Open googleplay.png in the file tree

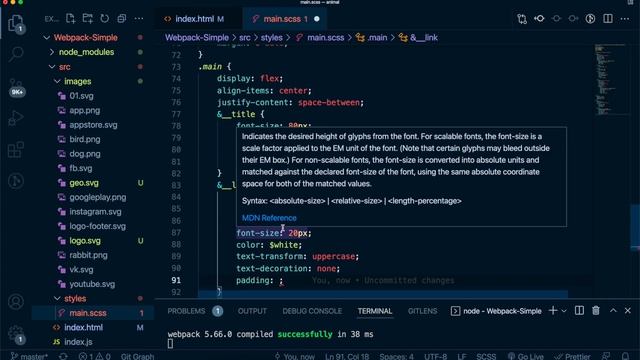coord(98,198)
